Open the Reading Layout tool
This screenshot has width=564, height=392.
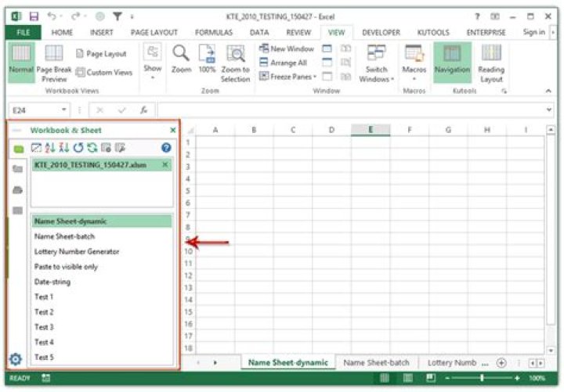tap(491, 62)
